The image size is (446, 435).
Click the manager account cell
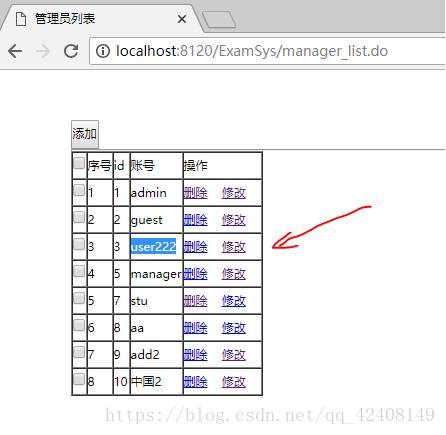point(156,274)
